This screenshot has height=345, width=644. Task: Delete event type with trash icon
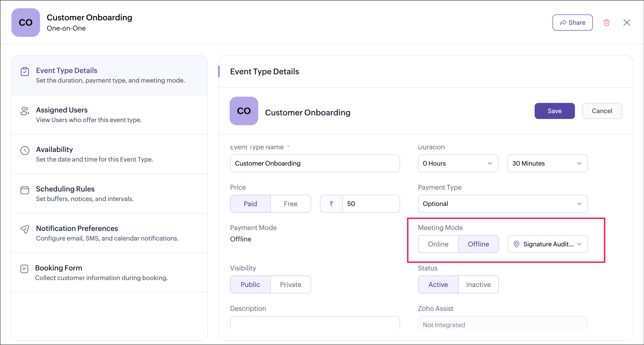coord(606,23)
